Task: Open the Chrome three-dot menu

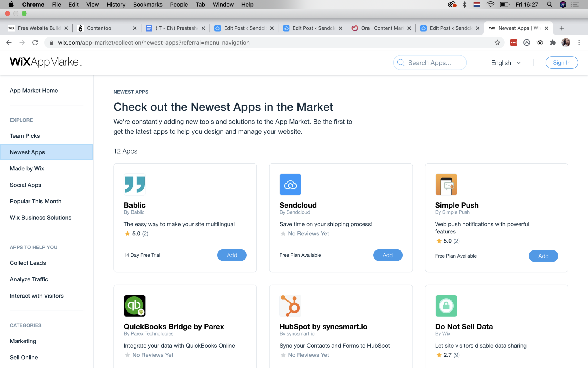Action: point(579,43)
